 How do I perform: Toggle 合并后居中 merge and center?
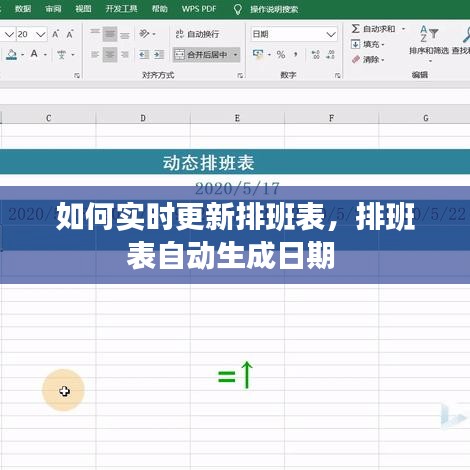click(203, 55)
